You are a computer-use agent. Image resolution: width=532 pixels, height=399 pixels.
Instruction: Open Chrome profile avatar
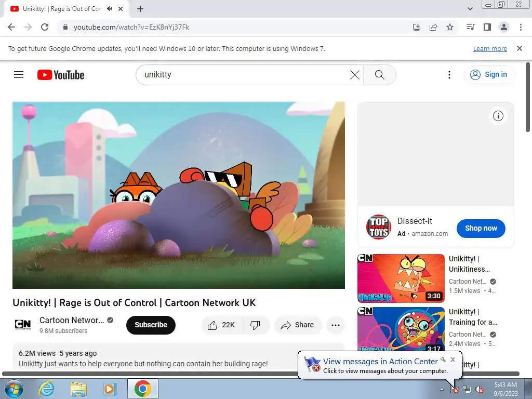504,27
